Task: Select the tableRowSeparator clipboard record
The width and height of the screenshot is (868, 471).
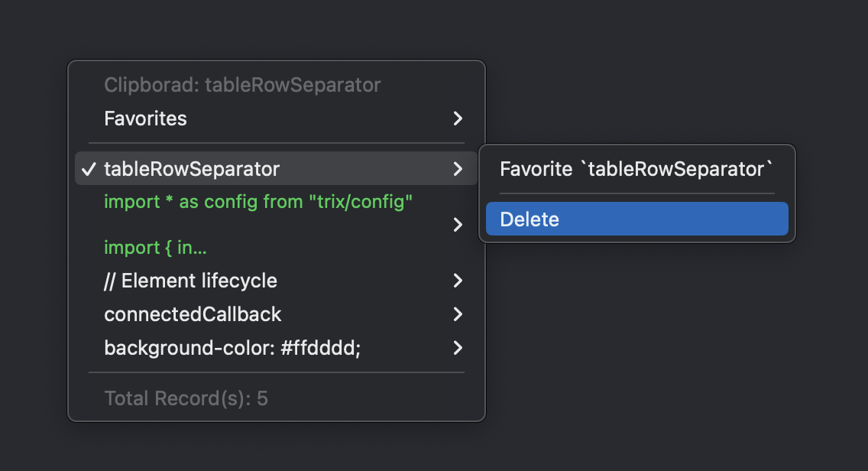Action: pyautogui.click(x=192, y=169)
